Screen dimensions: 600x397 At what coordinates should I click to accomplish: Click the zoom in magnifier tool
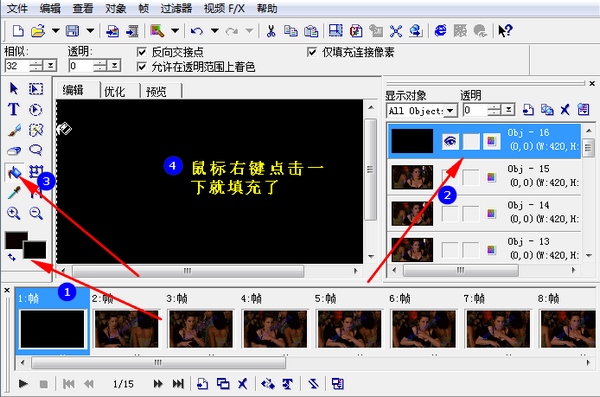pyautogui.click(x=14, y=213)
